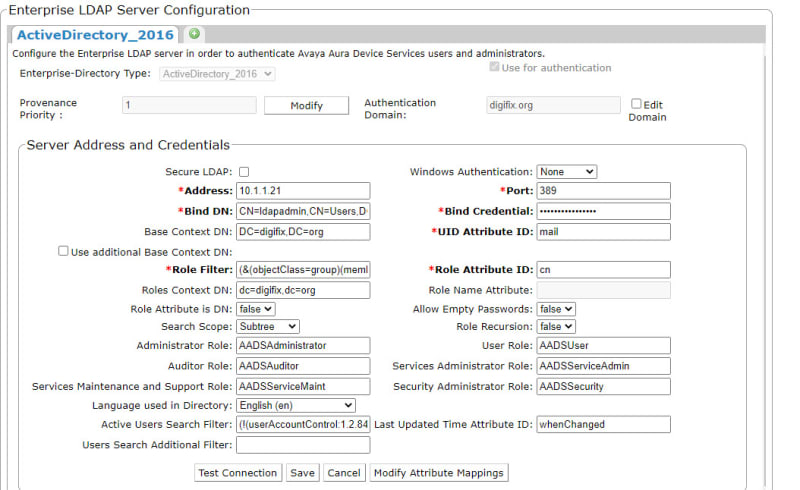800x490 pixels.
Task: Enable Use additional Base Context DN
Action: (63, 251)
